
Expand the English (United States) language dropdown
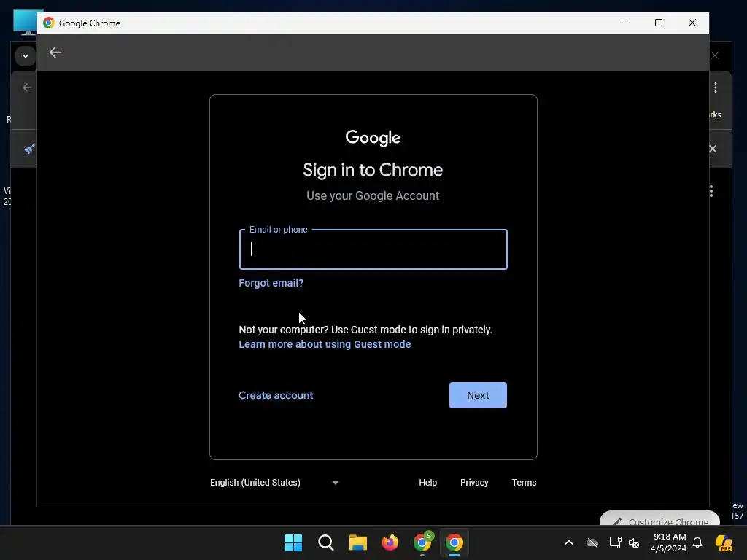[274, 483]
